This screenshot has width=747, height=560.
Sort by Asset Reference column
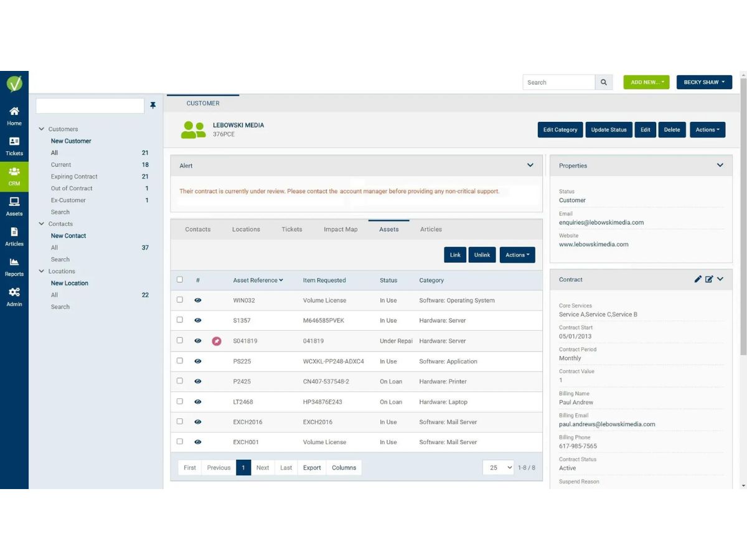click(x=258, y=280)
